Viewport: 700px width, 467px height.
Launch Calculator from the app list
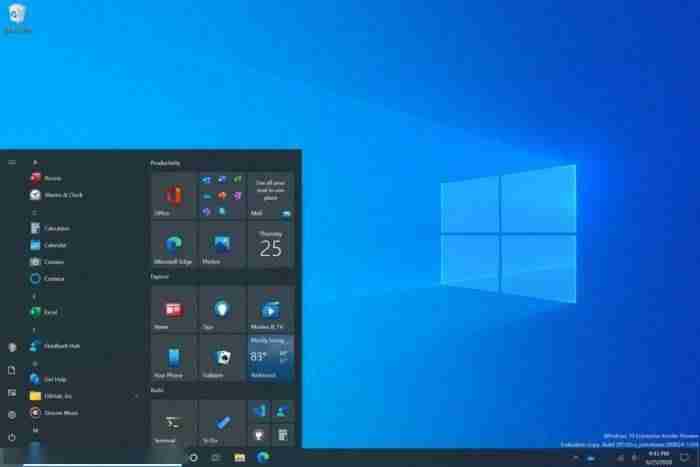click(83, 228)
